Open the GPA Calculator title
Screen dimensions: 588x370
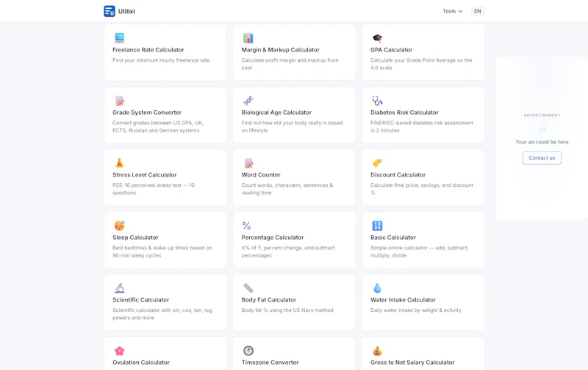[x=391, y=50]
